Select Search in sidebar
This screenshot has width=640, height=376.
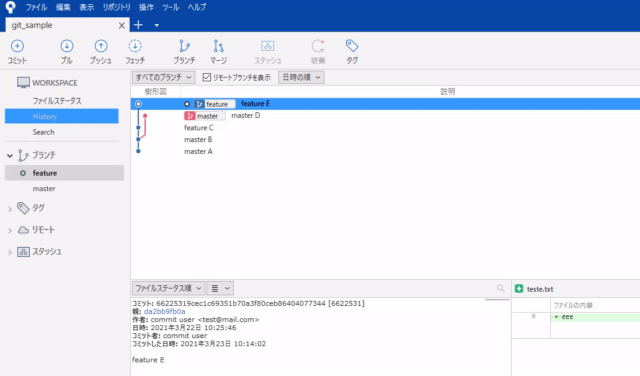click(x=44, y=132)
